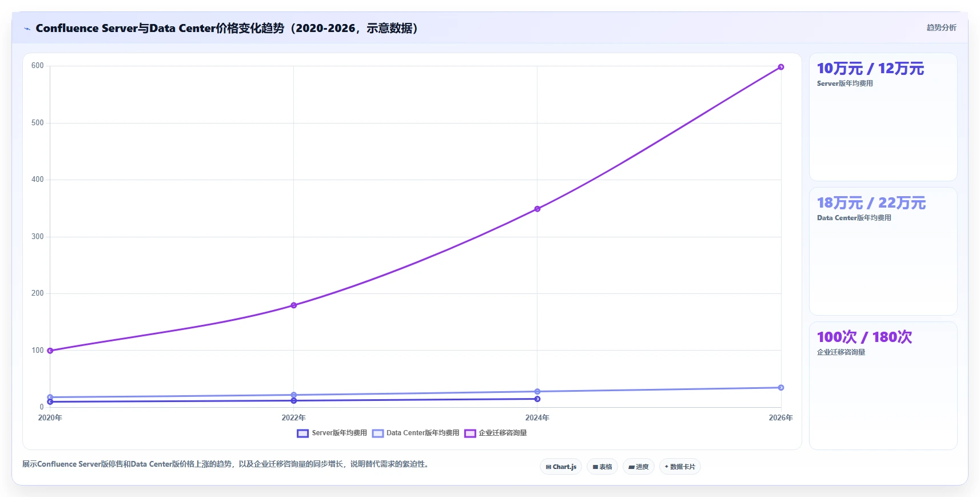Click the 18万元 / 22万元 card value

point(871,203)
